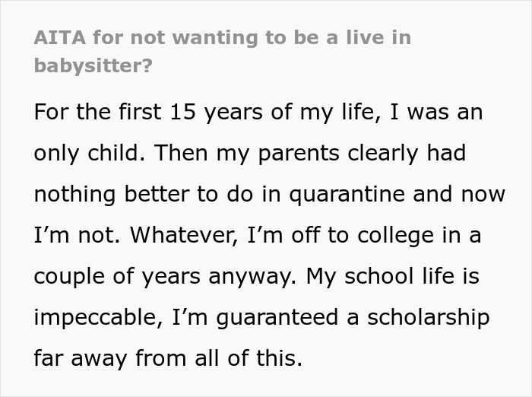Click the word "quarantine"
The height and width of the screenshot is (397, 532).
359,194
